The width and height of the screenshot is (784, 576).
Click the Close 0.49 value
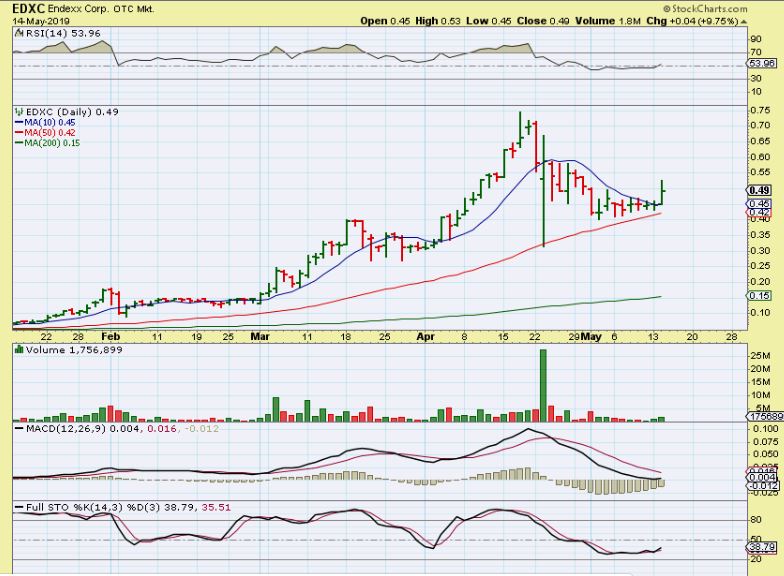[x=543, y=21]
